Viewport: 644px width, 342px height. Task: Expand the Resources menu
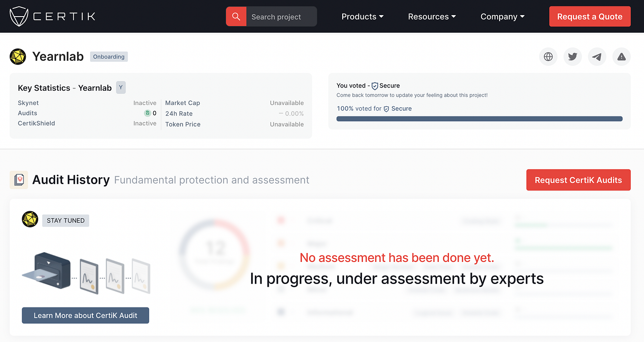click(432, 17)
